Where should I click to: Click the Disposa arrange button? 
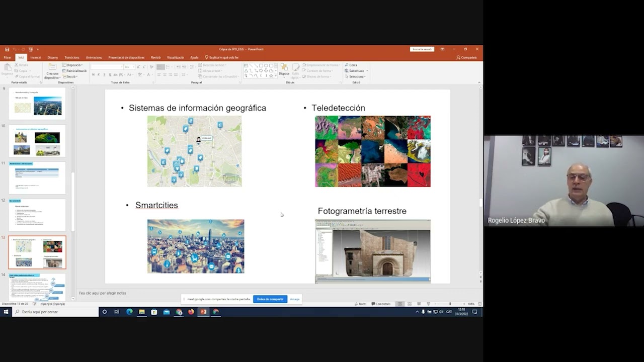click(x=284, y=70)
